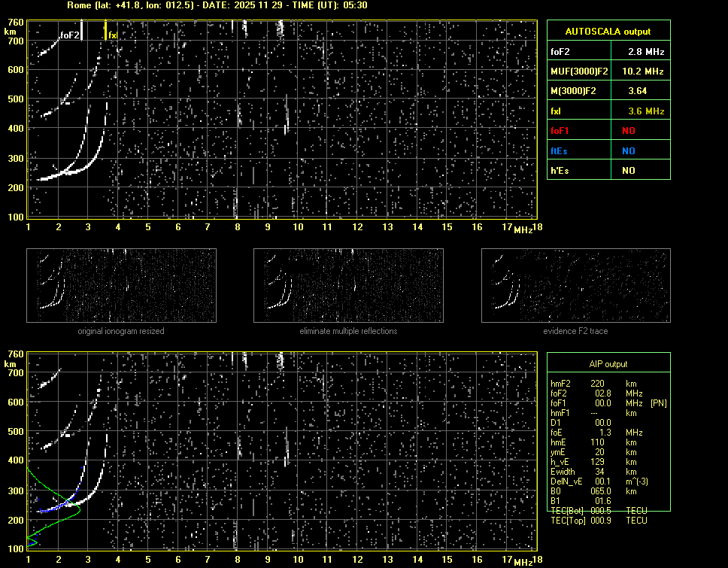Click the white foF2 marker label on top ionogram
This screenshot has width=728, height=568.
click(x=69, y=35)
